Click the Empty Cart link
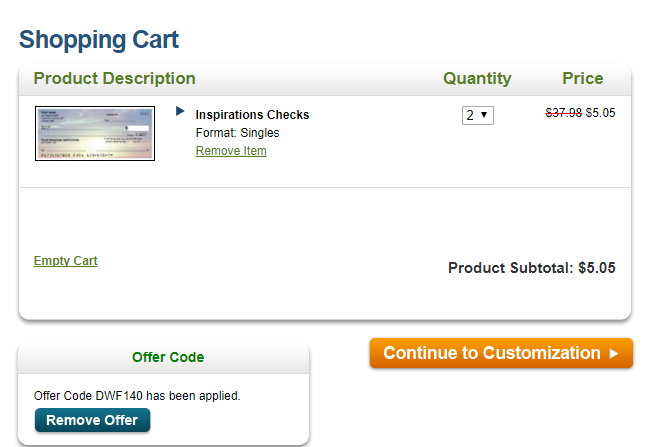 click(x=65, y=261)
